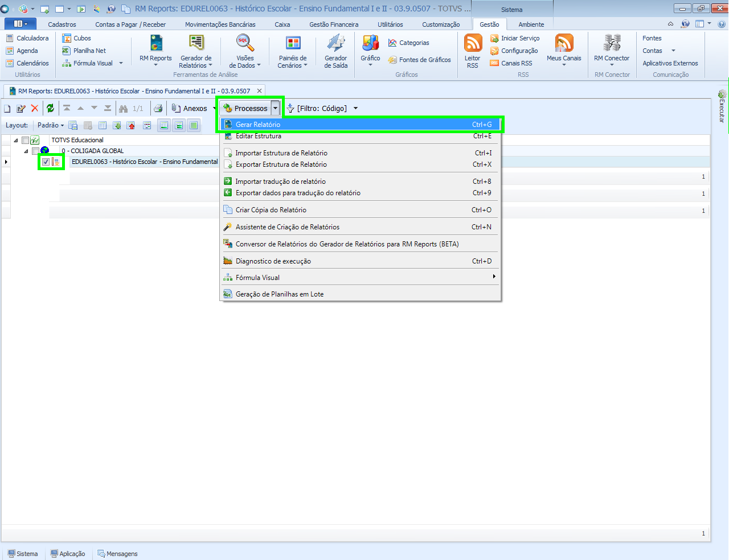The width and height of the screenshot is (729, 560).
Task: Click Iniciar Serviço in RSS group
Action: click(515, 38)
